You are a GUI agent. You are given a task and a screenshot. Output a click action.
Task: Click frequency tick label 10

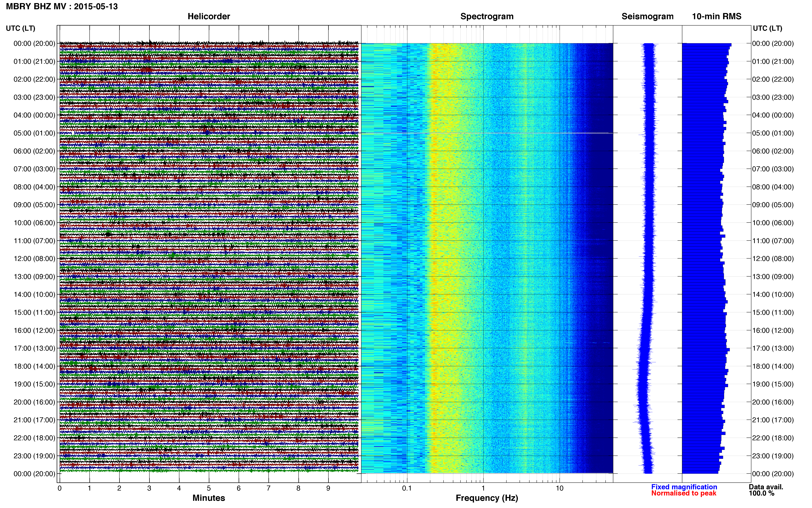pyautogui.click(x=559, y=488)
